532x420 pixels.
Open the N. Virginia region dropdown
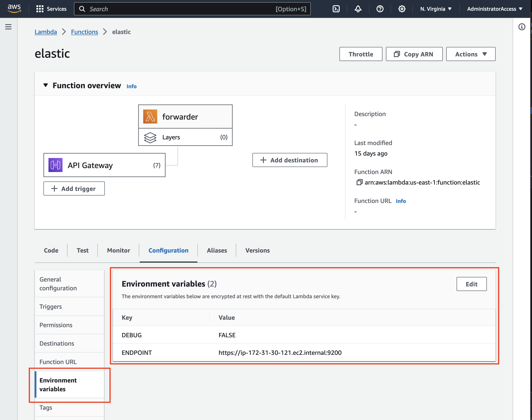coord(436,9)
